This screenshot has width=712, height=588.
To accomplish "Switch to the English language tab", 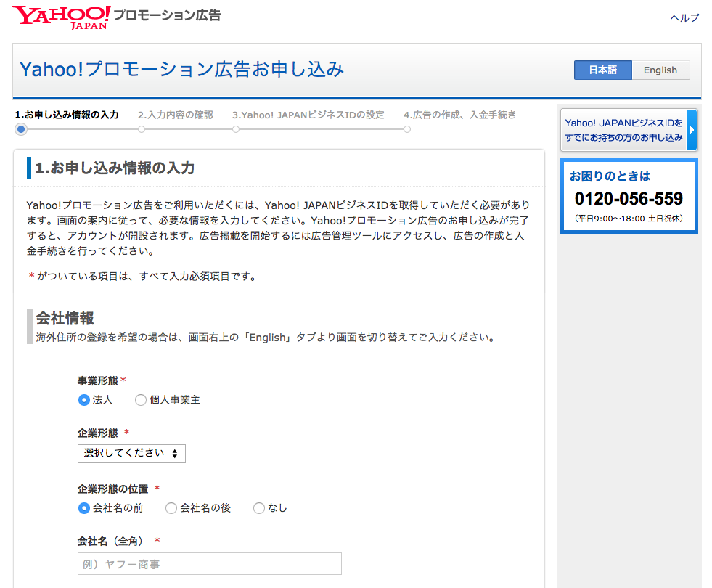I will click(x=660, y=70).
